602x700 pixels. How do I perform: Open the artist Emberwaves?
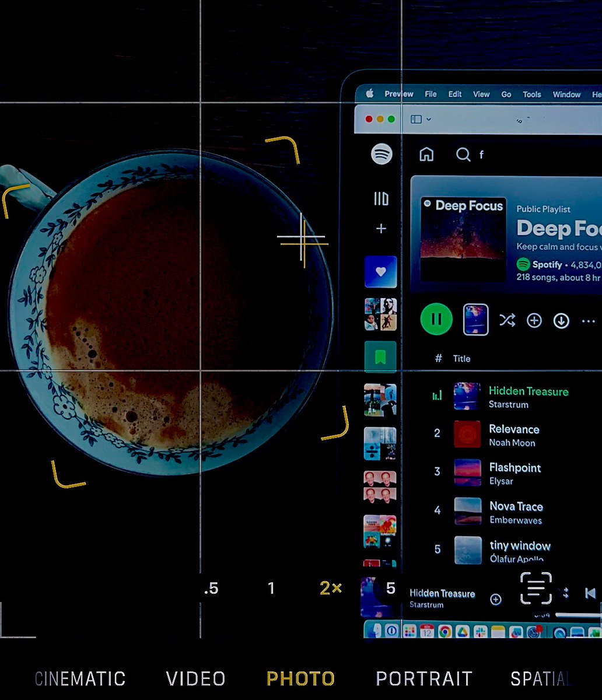pos(516,520)
